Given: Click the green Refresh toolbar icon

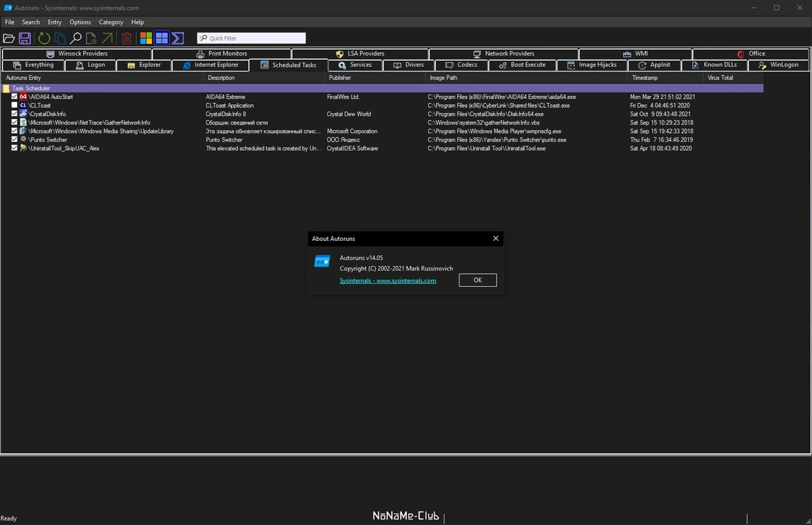Looking at the screenshot, I should click(x=44, y=39).
